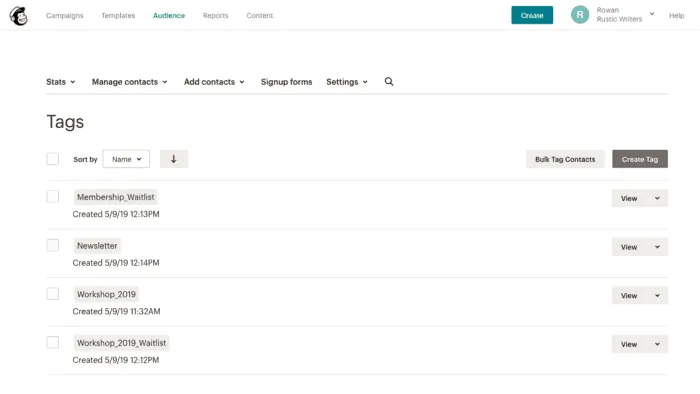
Task: Open the Workshop_2019_Waitlist row action arrow
Action: coord(657,344)
